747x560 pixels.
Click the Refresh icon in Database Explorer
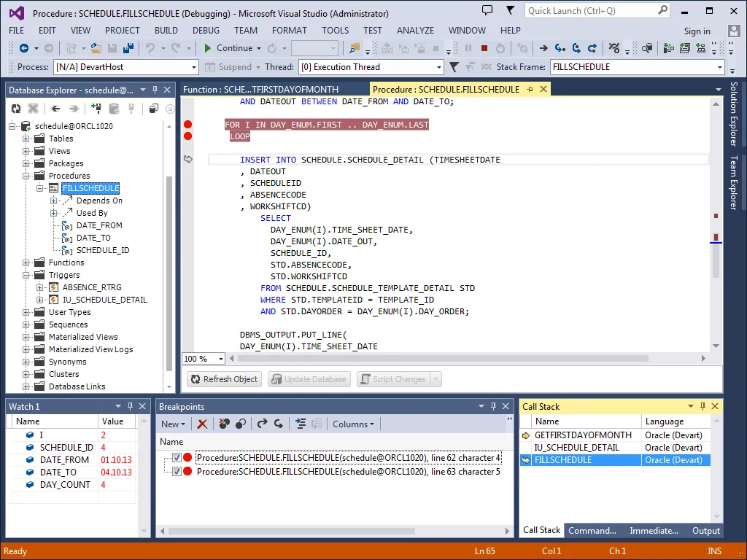[x=16, y=108]
